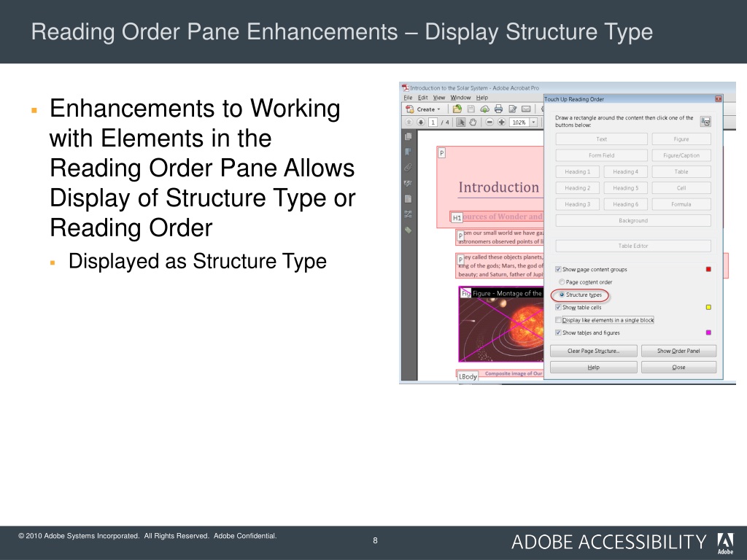Click the Heading 1 button
The image size is (747, 560).
pyautogui.click(x=578, y=172)
